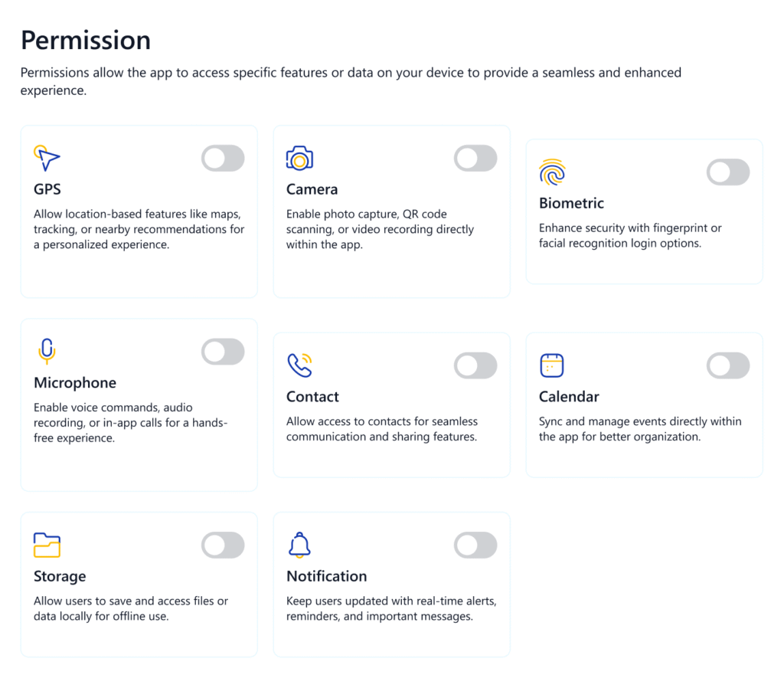Viewport: 784px width, 678px height.
Task: Click the GPS location arrow icon
Action: tap(47, 159)
